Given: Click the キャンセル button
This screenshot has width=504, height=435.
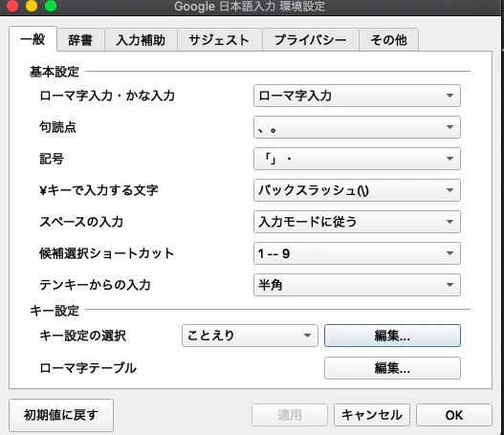Looking at the screenshot, I should pos(372,415).
